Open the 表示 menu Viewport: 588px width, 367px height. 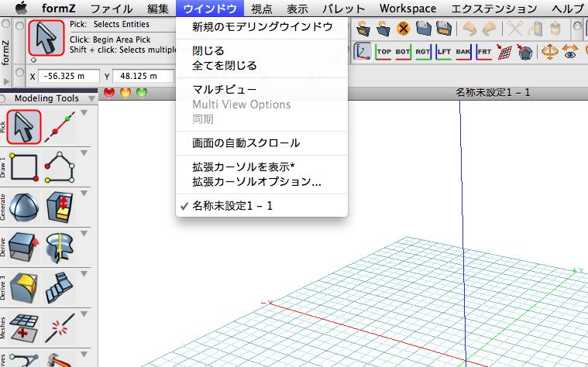pos(297,9)
